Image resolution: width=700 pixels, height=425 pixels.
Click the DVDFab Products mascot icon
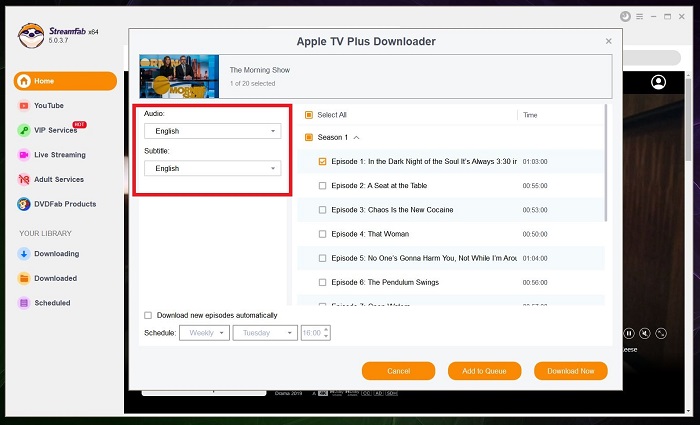click(x=23, y=204)
